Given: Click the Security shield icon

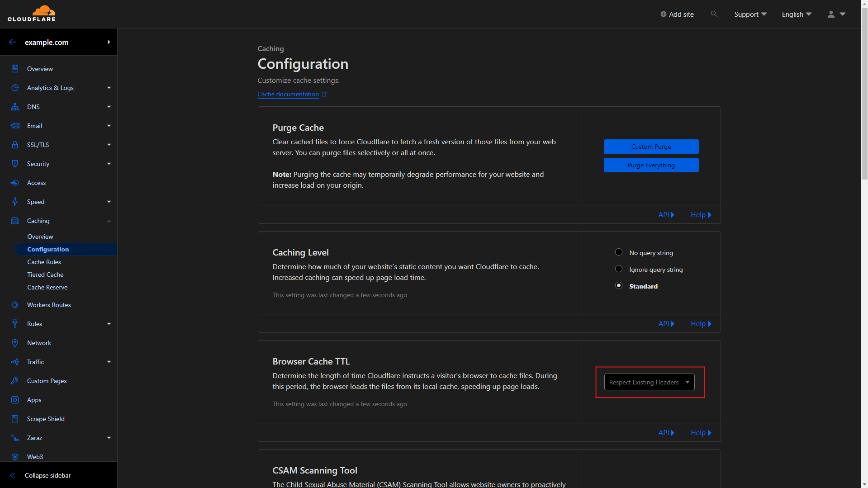Looking at the screenshot, I should [x=15, y=164].
